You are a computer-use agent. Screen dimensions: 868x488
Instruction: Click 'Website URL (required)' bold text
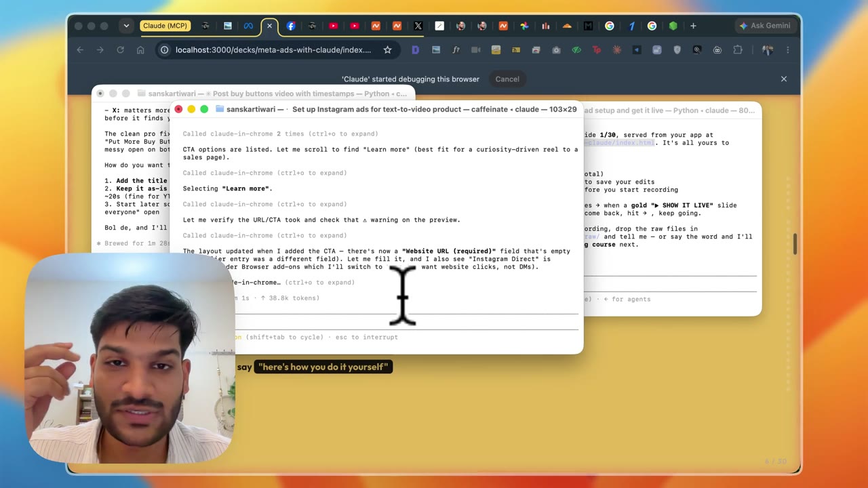[449, 251]
